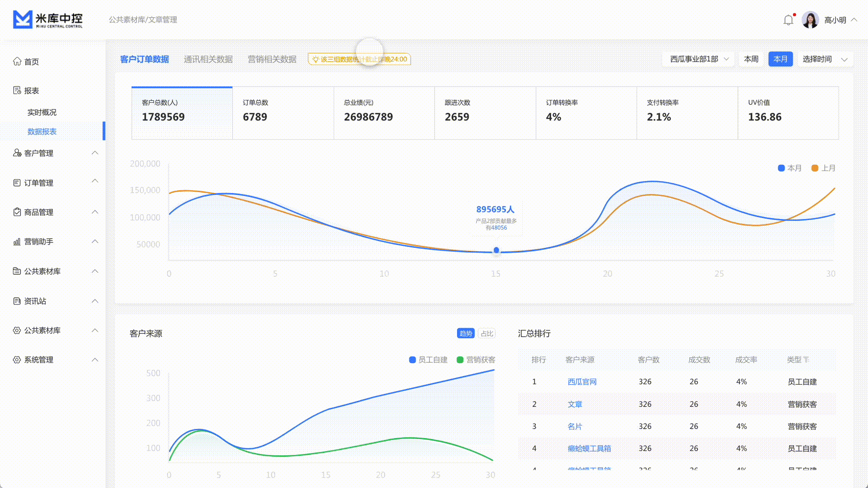The height and width of the screenshot is (488, 868).
Task: Expand the 资讯站 menu chevron
Action: click(95, 301)
